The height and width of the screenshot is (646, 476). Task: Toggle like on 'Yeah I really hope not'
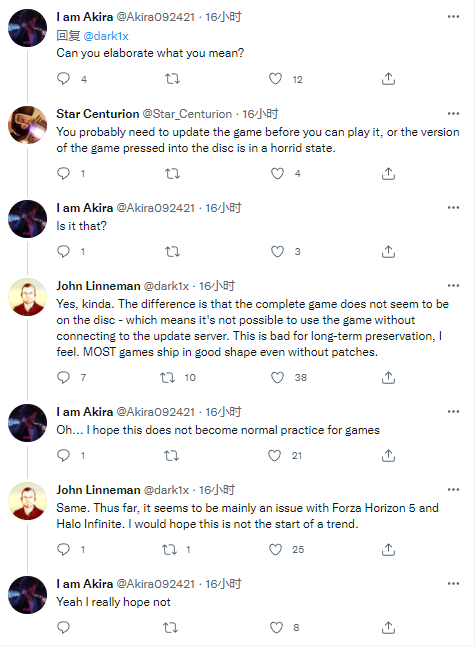pyautogui.click(x=276, y=627)
